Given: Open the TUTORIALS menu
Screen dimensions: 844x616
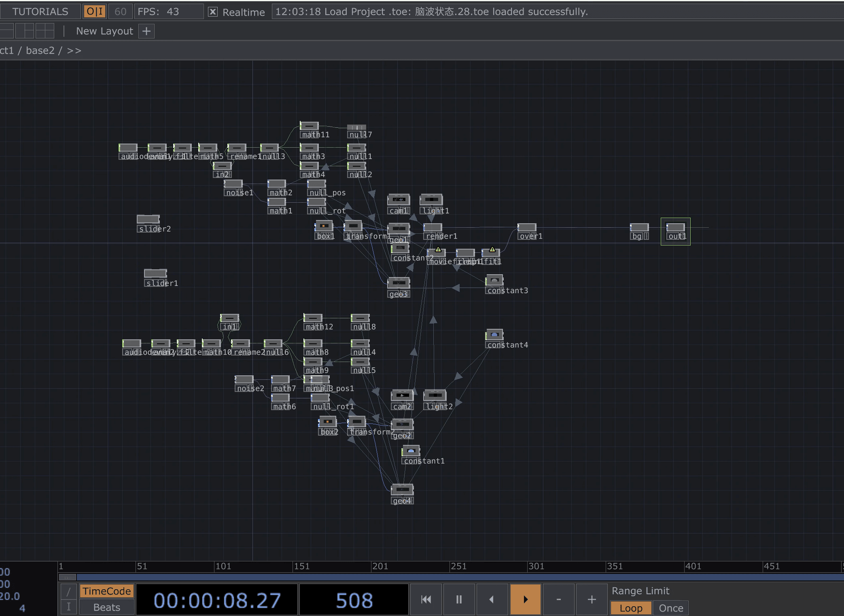Looking at the screenshot, I should tap(40, 11).
